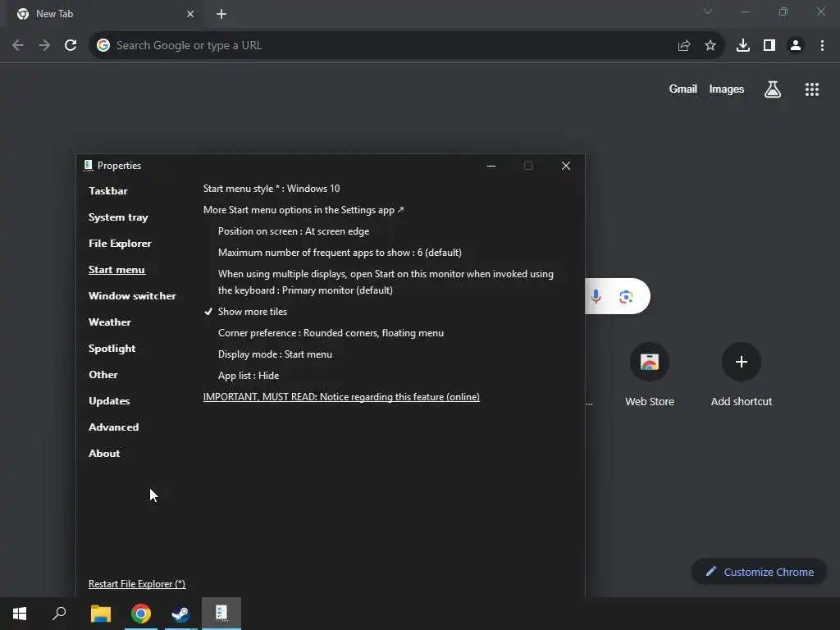Image resolution: width=840 pixels, height=630 pixels.
Task: Open the Spotlight section
Action: click(112, 348)
